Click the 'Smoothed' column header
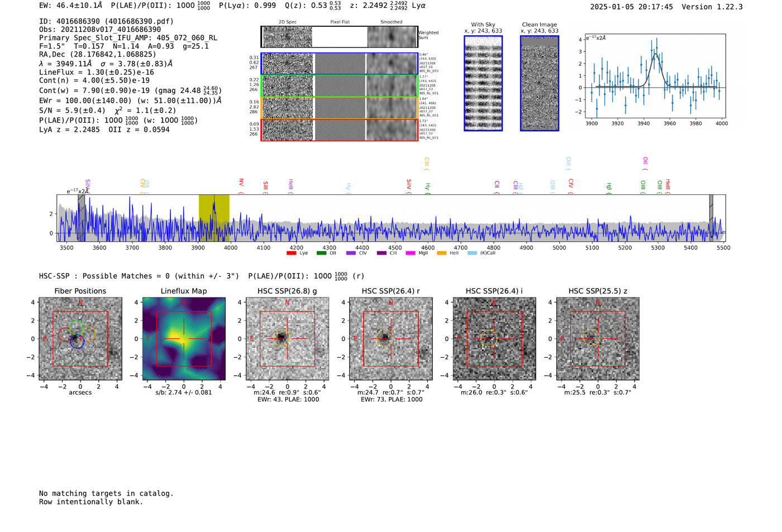Image resolution: width=782 pixels, height=532 pixels. (x=391, y=22)
